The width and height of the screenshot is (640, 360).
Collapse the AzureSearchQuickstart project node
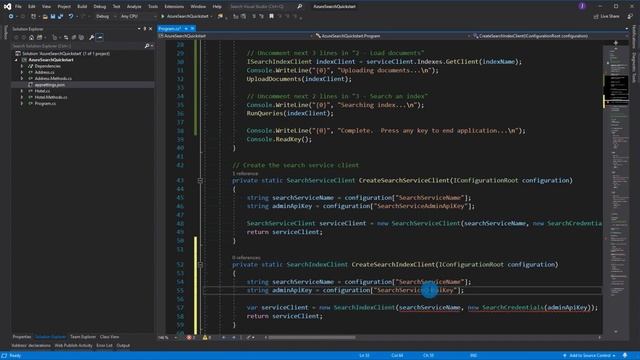pos(16,60)
